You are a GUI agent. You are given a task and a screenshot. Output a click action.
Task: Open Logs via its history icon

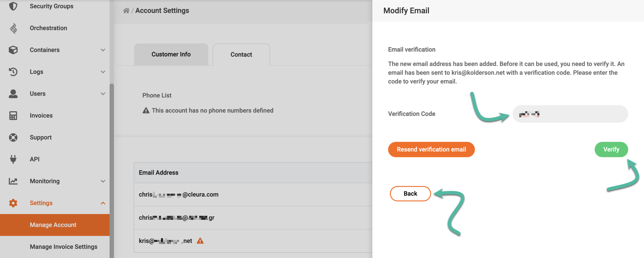click(x=13, y=72)
